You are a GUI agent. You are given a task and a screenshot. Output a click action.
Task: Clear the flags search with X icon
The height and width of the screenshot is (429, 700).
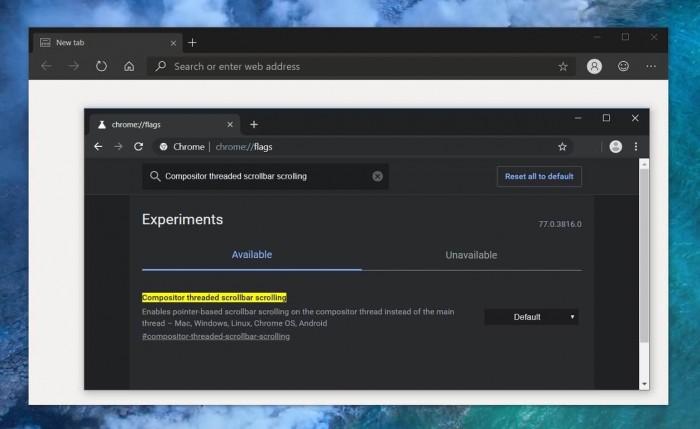(377, 176)
